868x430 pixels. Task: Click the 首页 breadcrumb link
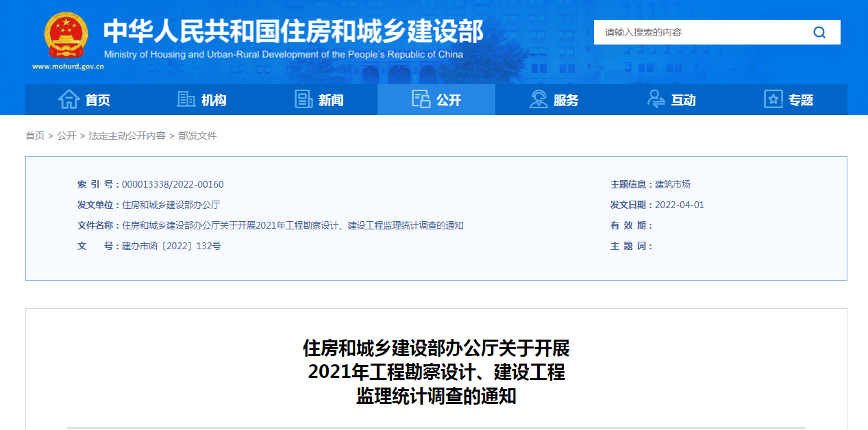point(35,136)
